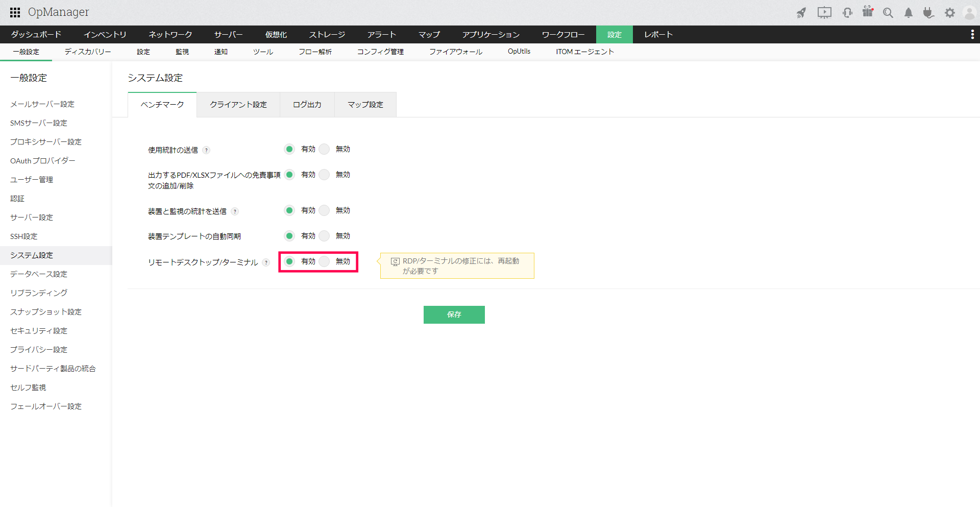This screenshot has height=507, width=980.
Task: Open リブランディング in the sidebar
Action: point(39,293)
